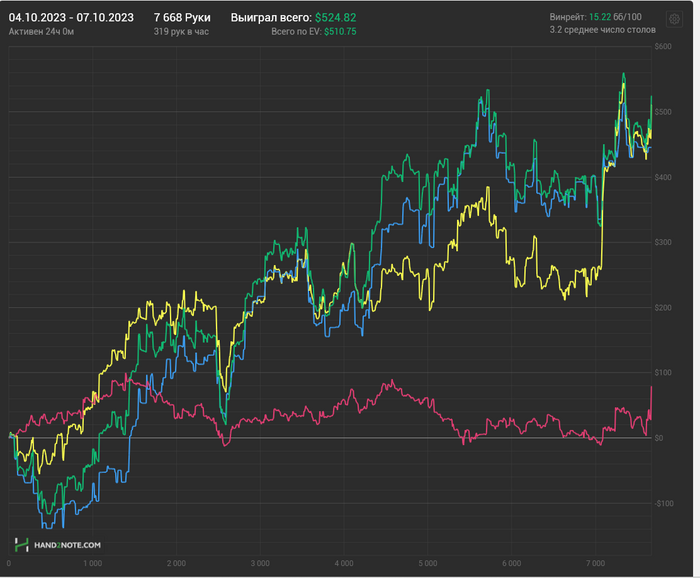Click the winrate value 15.22
Viewport: 700px width, 578px height.
tap(600, 17)
